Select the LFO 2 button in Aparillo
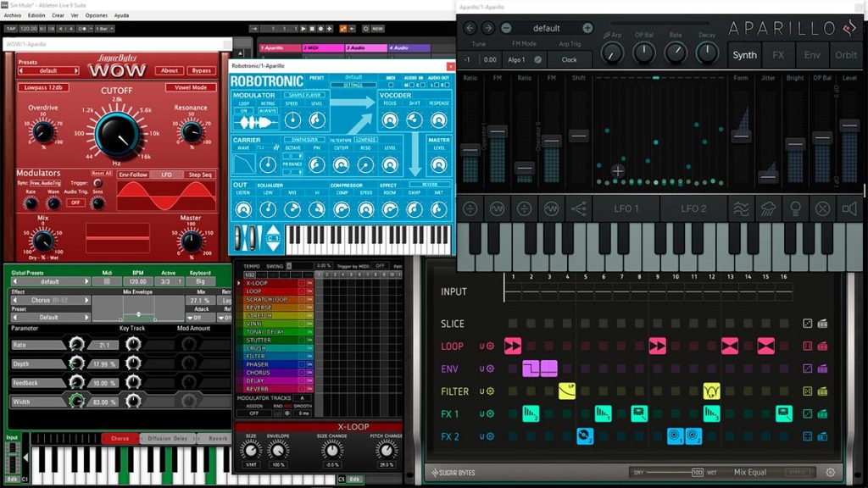Image resolution: width=868 pixels, height=488 pixels. pyautogui.click(x=693, y=208)
